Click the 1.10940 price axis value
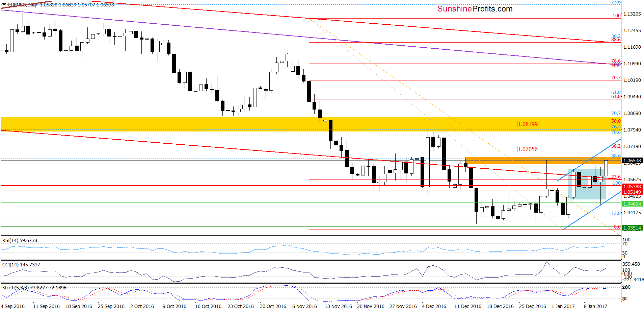The width and height of the screenshot is (644, 311). pyautogui.click(x=632, y=64)
